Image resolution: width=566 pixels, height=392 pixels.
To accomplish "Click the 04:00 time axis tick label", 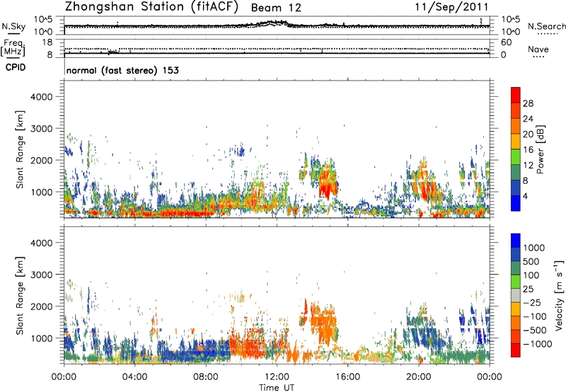I will (x=134, y=377).
